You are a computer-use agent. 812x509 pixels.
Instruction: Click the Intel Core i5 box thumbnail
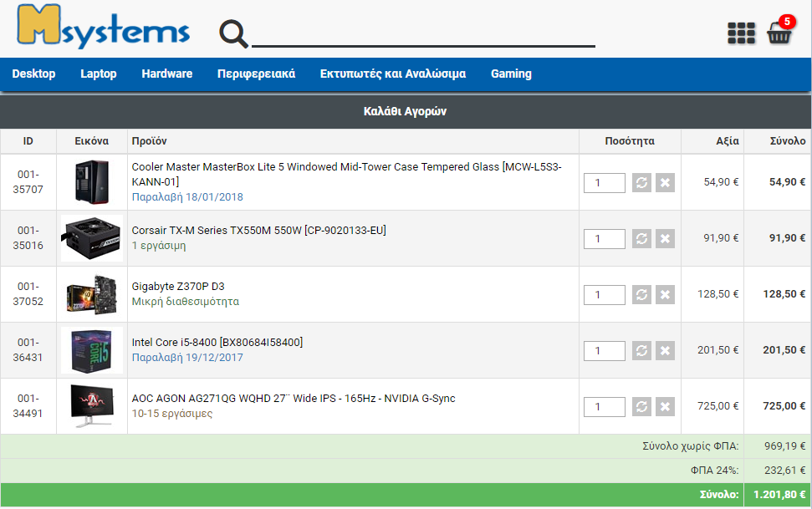(x=92, y=350)
